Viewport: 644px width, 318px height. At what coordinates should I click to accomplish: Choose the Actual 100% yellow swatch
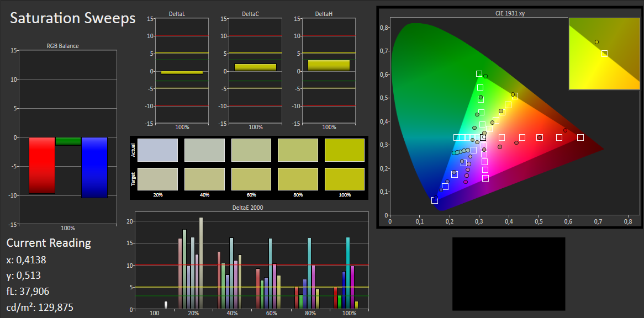pyautogui.click(x=345, y=150)
